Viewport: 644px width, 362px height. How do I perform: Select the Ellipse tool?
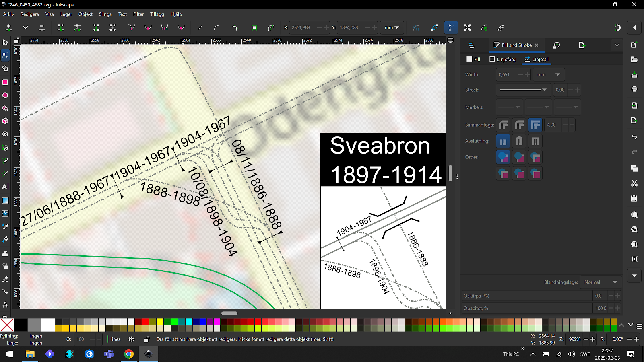pyautogui.click(x=5, y=95)
